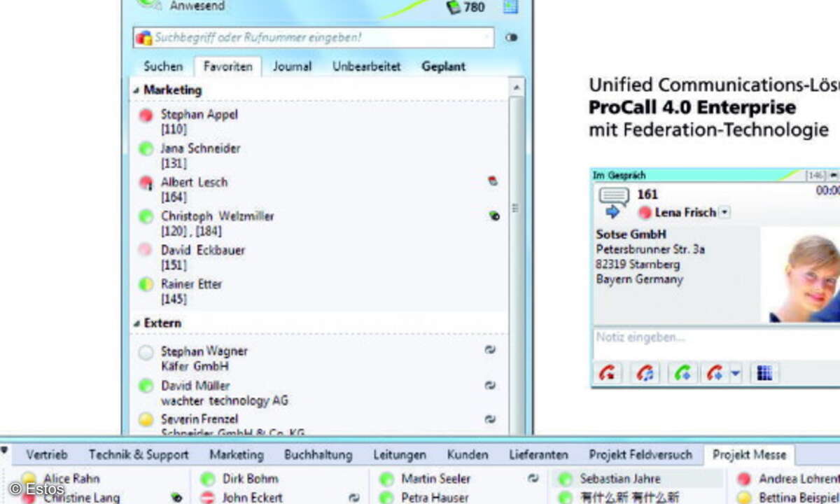Click Albert Lesch's presence icon
Viewport: 840px width, 504px height.
tap(146, 183)
